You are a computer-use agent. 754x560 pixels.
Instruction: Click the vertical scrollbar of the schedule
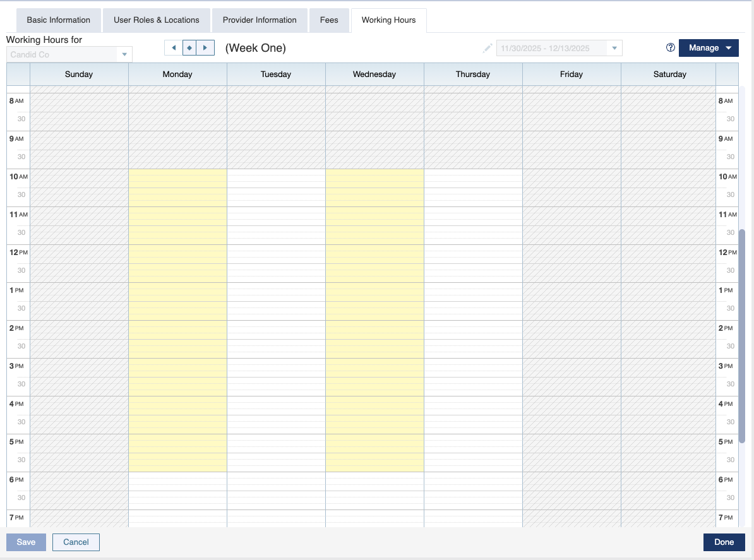tap(742, 335)
